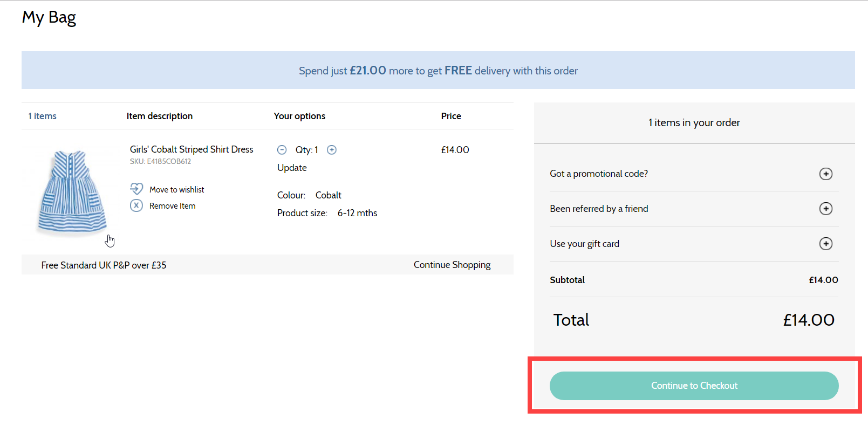The width and height of the screenshot is (868, 426).
Task: Click the Girls' Cobalt Striped Shirt Dress title
Action: point(192,149)
